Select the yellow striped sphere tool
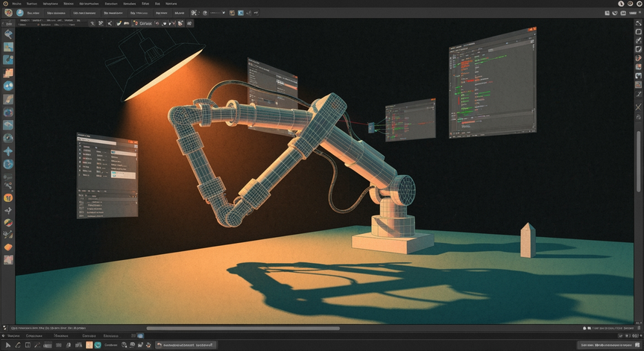Viewport: 644px width, 351px height. point(8,223)
